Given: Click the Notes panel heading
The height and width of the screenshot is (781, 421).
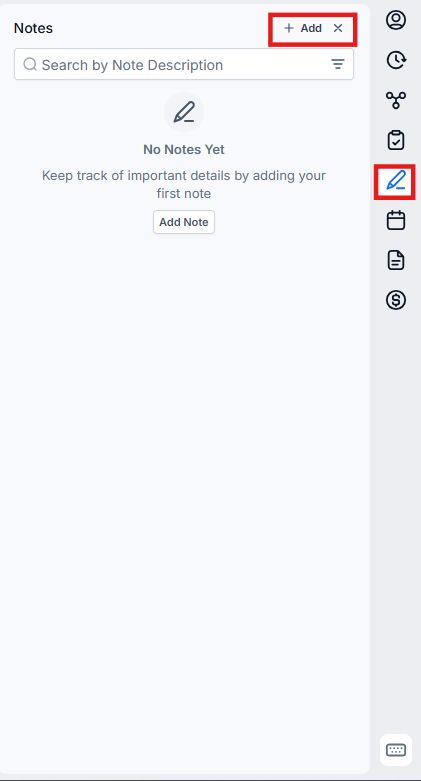Looking at the screenshot, I should coord(33,28).
